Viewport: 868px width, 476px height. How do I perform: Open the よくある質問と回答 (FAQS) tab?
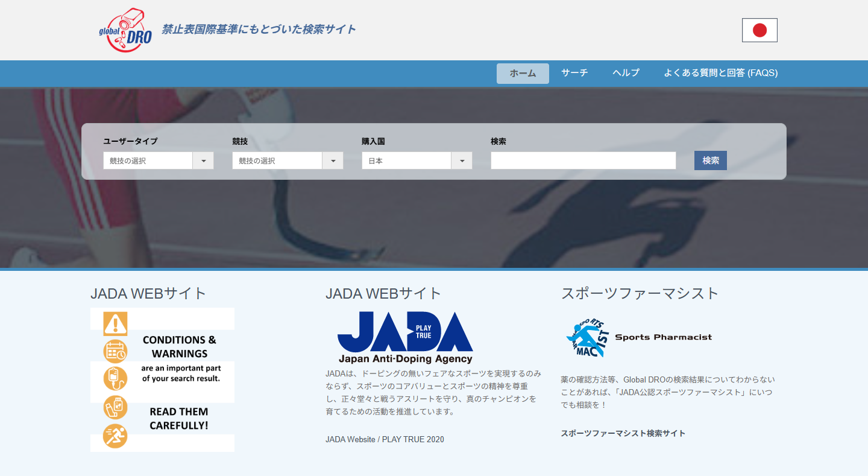[720, 73]
